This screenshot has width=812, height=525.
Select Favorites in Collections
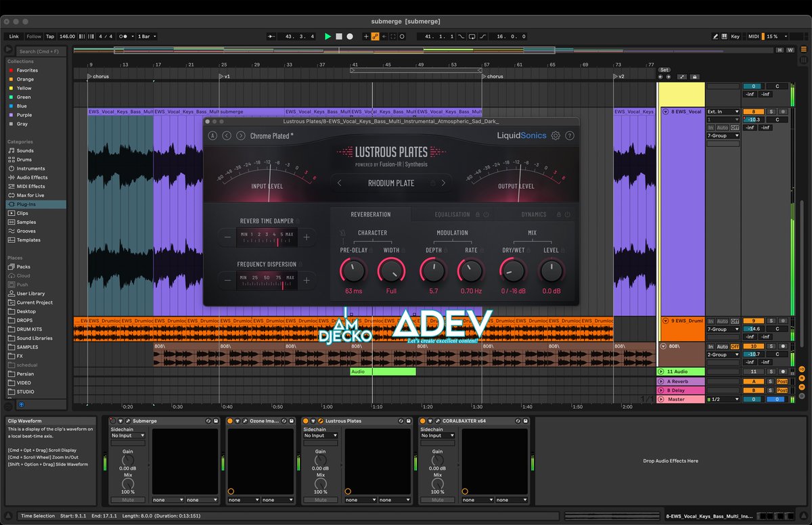27,70
